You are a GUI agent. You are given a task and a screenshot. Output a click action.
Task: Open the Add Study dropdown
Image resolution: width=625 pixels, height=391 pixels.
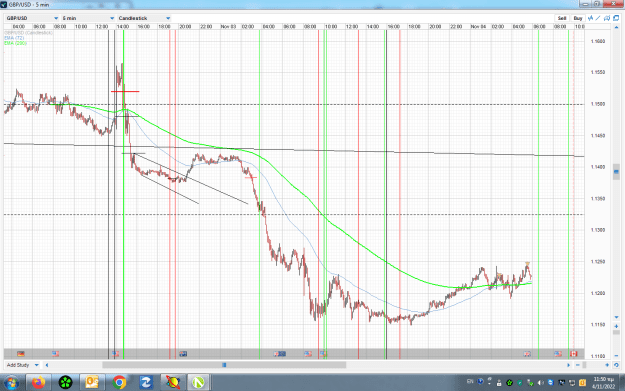[x=23, y=365]
